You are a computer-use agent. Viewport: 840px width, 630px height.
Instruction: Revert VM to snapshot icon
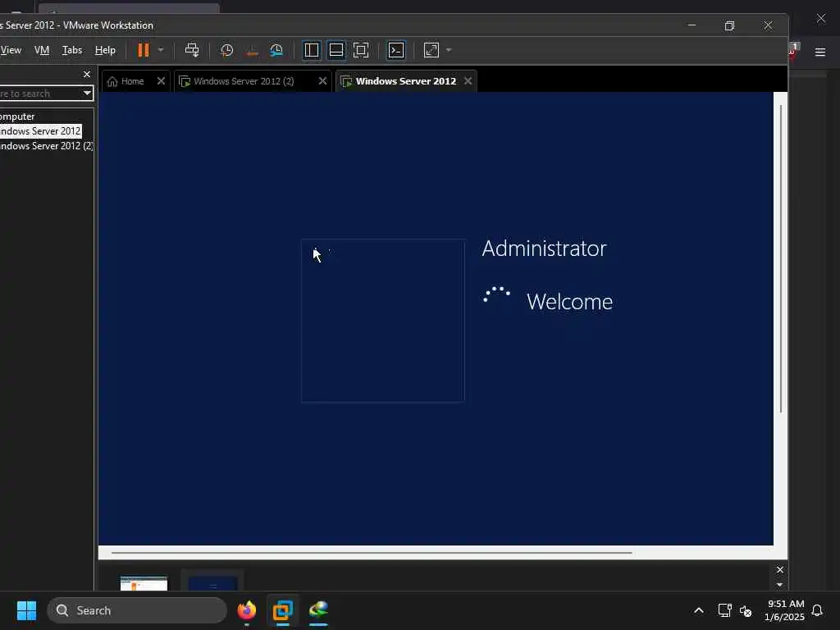(252, 50)
